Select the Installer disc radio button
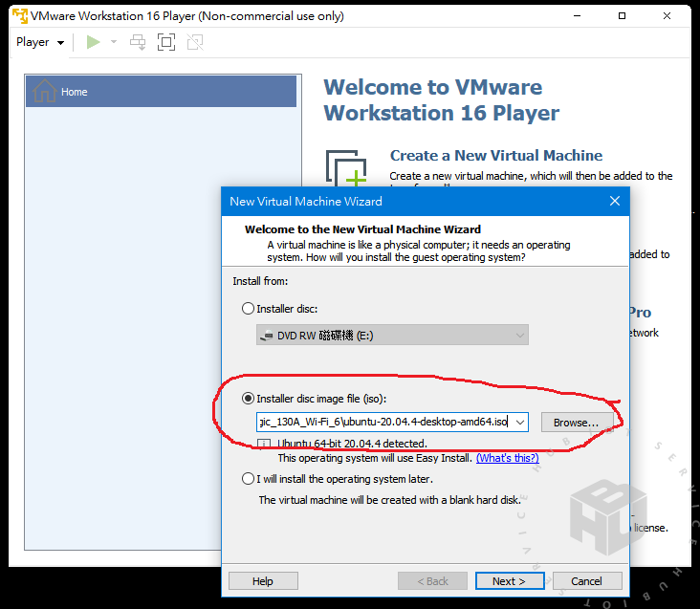Image resolution: width=700 pixels, height=609 pixels. coord(248,308)
